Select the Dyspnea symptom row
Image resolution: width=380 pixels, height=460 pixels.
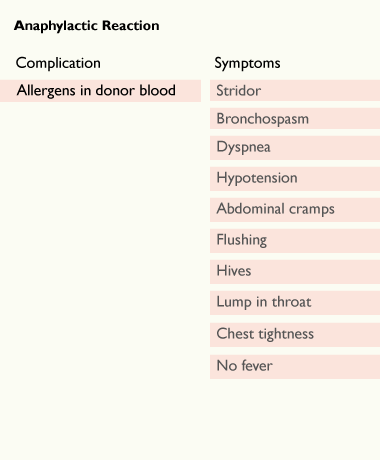295,148
